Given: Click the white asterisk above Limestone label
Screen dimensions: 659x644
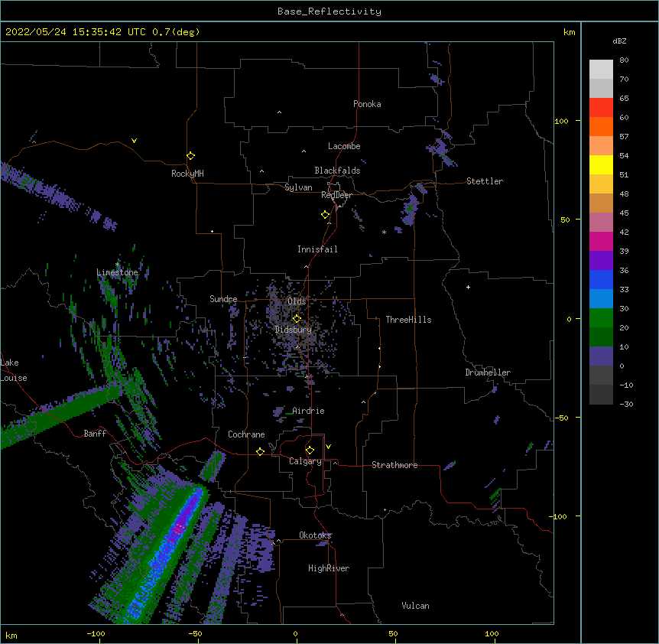Looking at the screenshot, I should pos(117,265).
